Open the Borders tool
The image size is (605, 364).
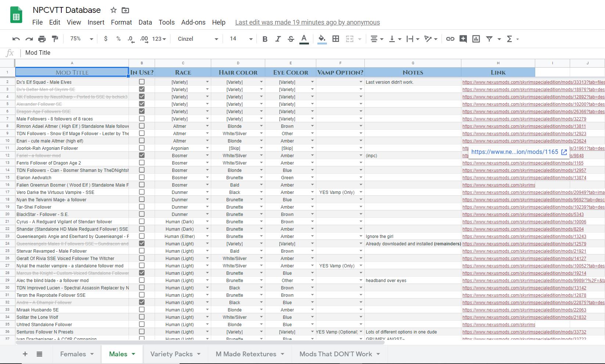click(336, 39)
